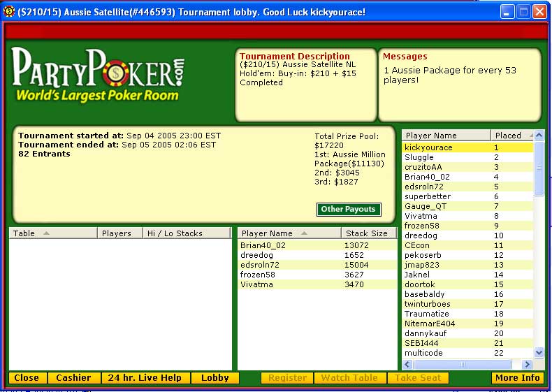The width and height of the screenshot is (552, 392).
Task: Click the greyed-out Register button
Action: click(287, 378)
